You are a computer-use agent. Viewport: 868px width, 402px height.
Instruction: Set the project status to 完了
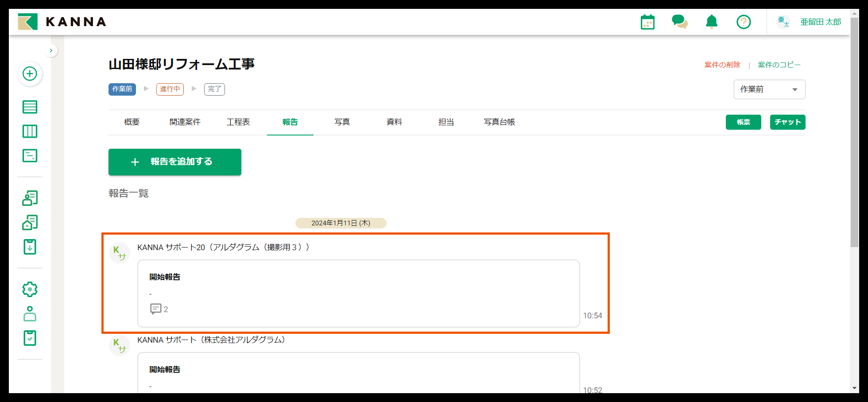point(214,89)
